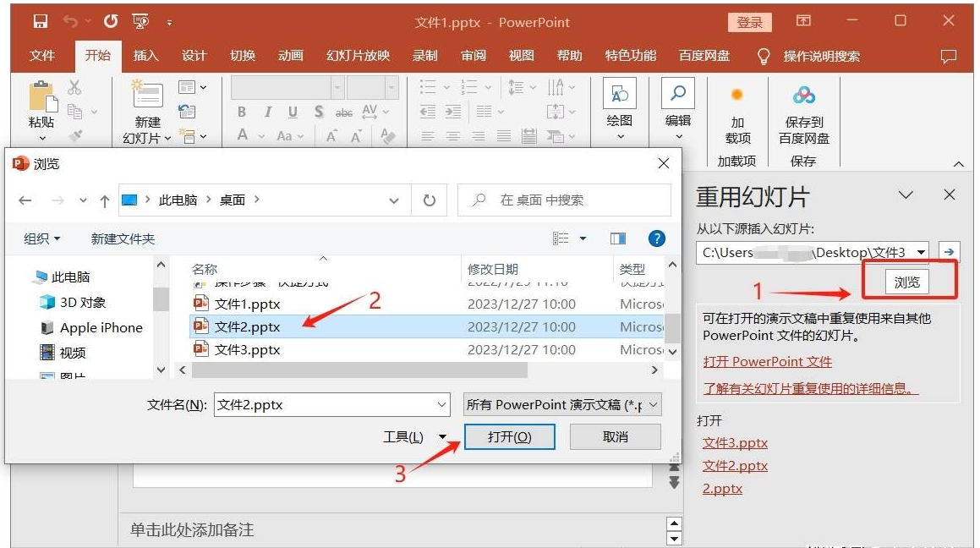Switch to the Animations (动画) tab
This screenshot has width=980, height=548.
click(x=291, y=56)
